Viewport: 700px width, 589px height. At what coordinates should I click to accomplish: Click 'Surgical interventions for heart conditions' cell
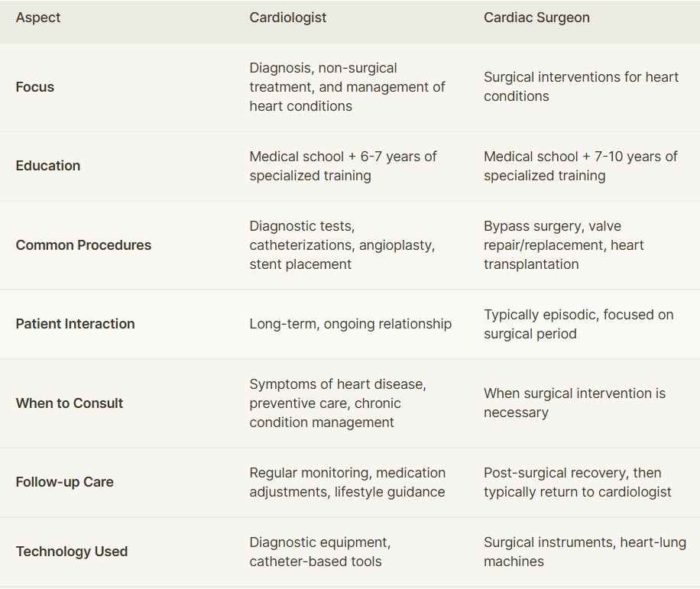coord(582,86)
